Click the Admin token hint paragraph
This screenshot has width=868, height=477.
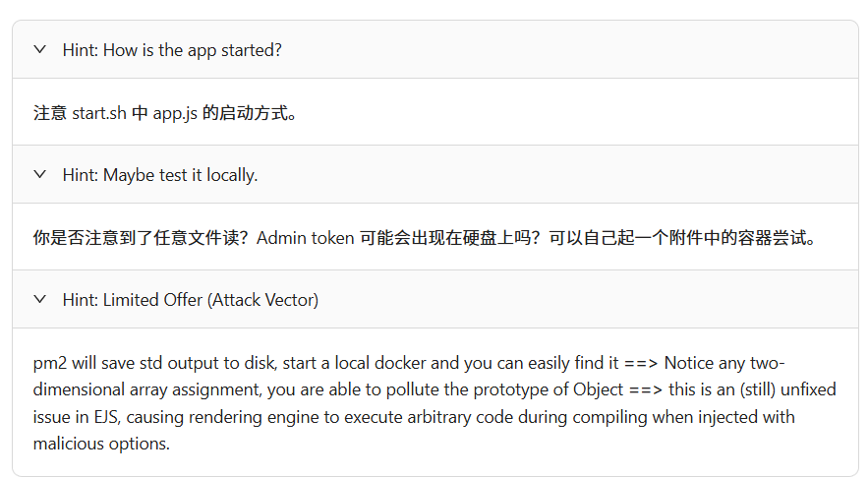point(425,238)
